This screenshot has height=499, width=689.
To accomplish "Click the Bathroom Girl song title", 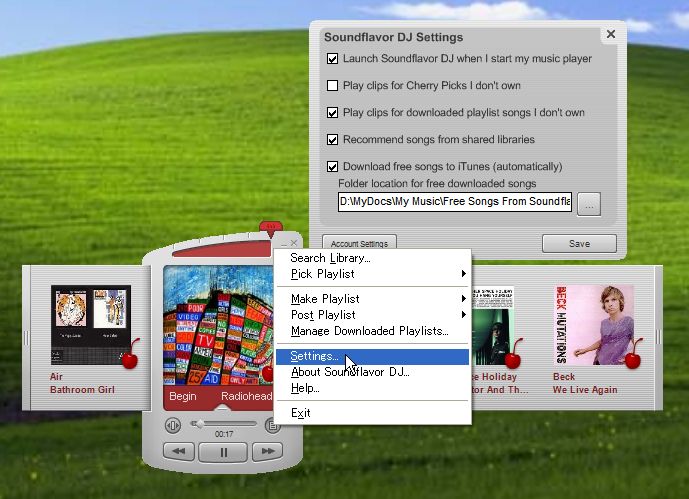I will tap(82, 390).
